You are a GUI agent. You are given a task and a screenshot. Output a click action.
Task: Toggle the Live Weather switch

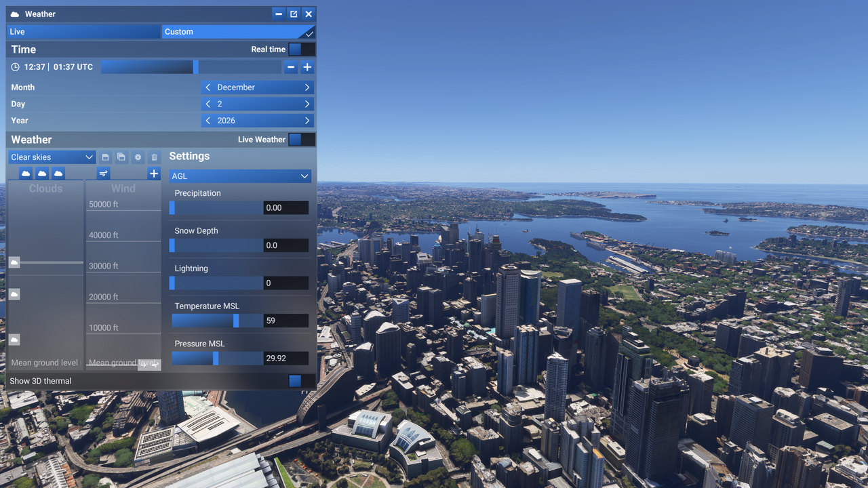click(302, 140)
